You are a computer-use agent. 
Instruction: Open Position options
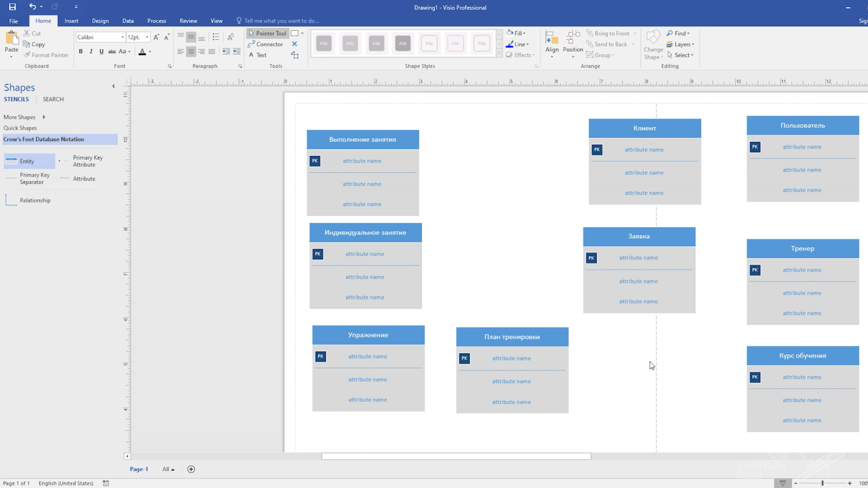point(572,43)
